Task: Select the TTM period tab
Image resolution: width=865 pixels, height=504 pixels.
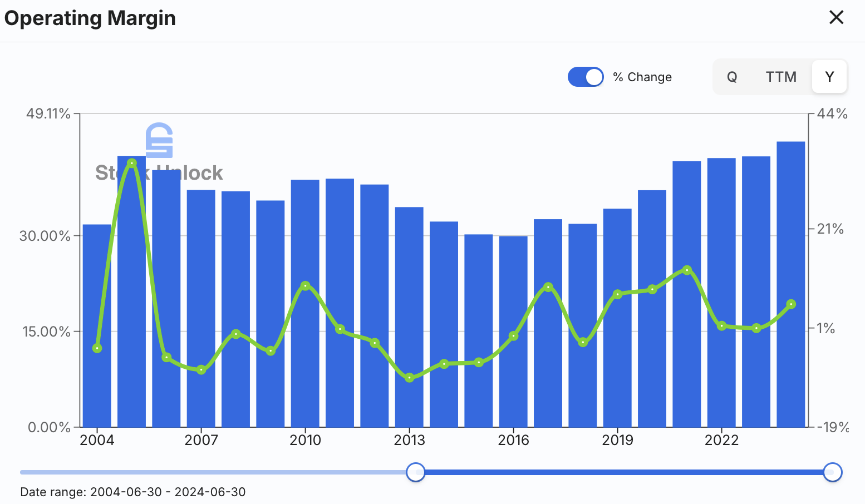Action: tap(780, 77)
